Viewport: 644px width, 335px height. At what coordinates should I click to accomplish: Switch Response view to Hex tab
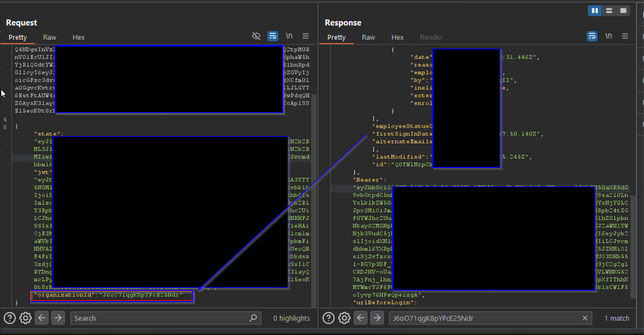[x=397, y=37]
